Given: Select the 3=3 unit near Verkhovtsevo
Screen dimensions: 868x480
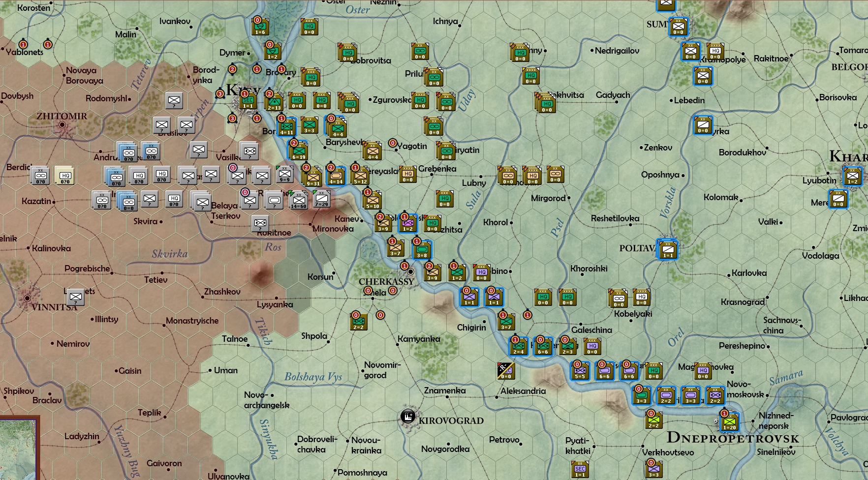Looking at the screenshot, I should tap(654, 469).
